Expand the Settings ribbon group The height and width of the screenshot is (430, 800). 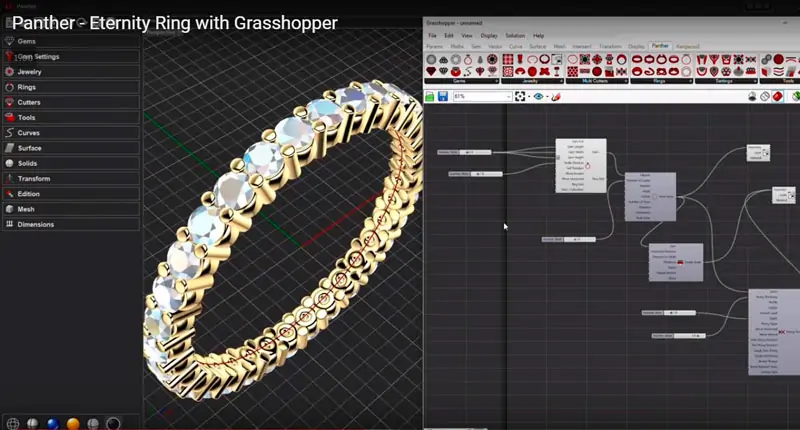tap(726, 81)
